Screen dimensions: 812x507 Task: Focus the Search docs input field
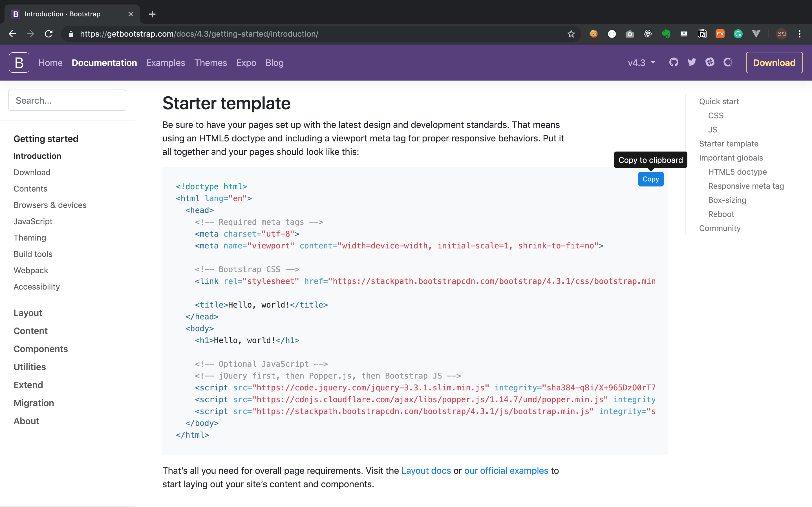67,100
